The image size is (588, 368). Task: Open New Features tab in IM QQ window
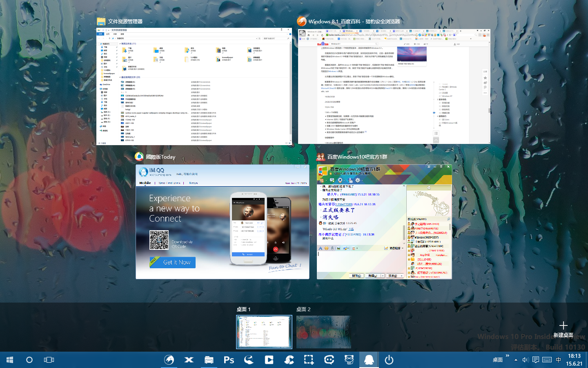[x=169, y=183]
